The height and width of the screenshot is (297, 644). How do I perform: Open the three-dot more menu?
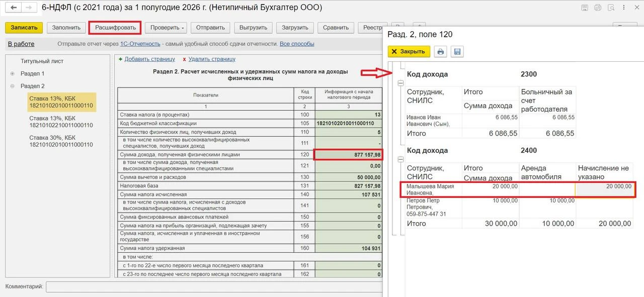coord(624,8)
